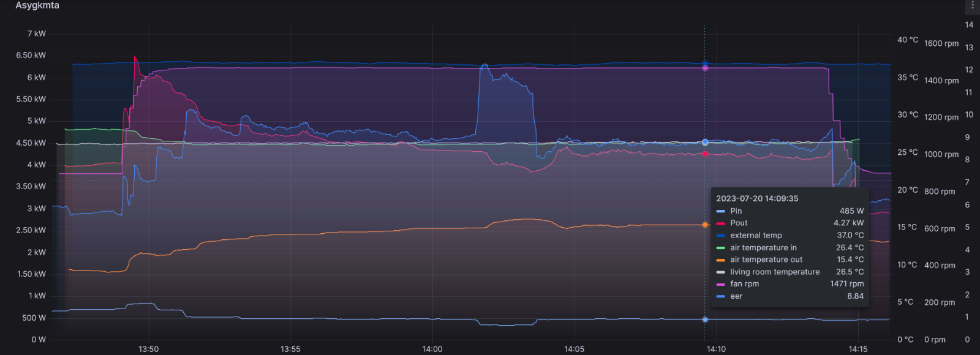Viewport: 980px width, 355px height.
Task: Click the Pout red color marker in tooltip
Action: [720, 223]
